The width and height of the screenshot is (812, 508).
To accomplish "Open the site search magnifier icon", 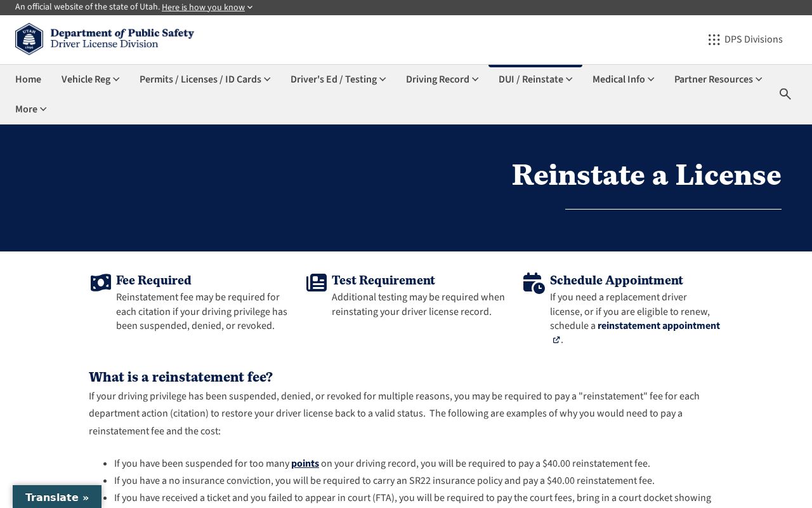I will pos(785,94).
